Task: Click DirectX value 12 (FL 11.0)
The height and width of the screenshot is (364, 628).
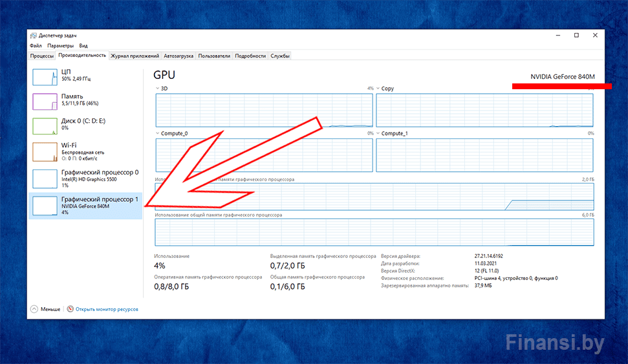Action: (x=486, y=271)
